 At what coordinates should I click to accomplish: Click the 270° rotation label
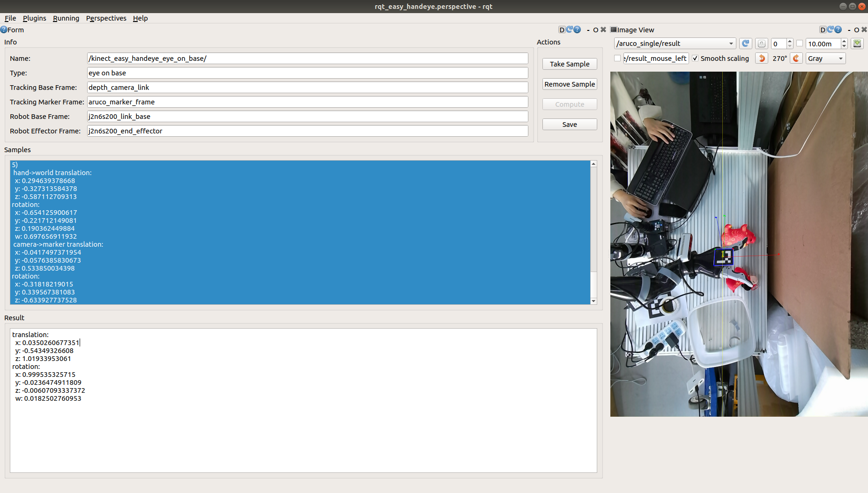[779, 59]
